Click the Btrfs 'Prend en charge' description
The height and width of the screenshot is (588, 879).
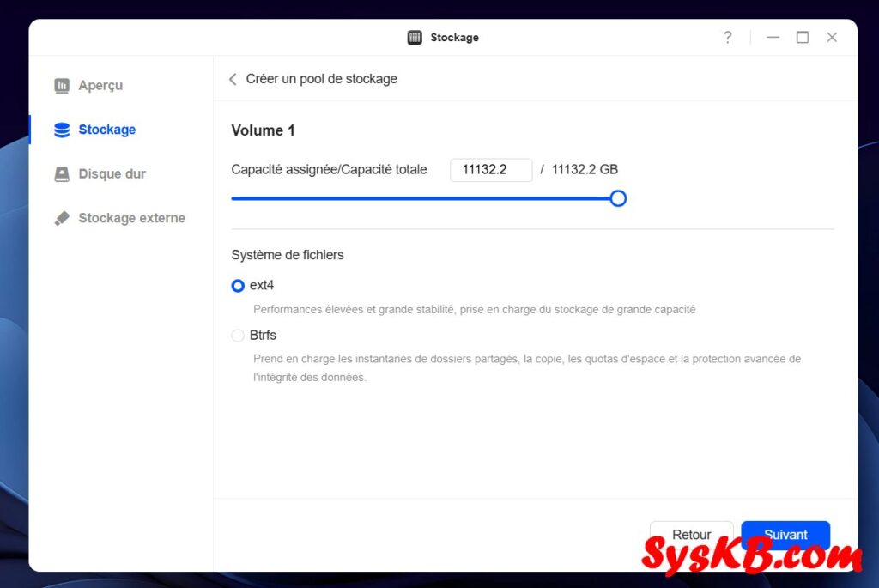click(x=527, y=367)
